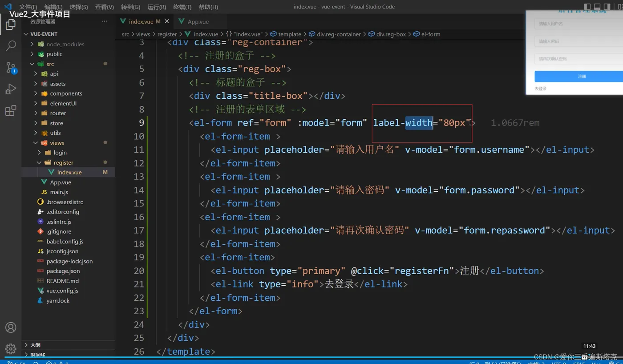Click Explorer panel more actions ellipsis
The width and height of the screenshot is (623, 364).
click(105, 21)
